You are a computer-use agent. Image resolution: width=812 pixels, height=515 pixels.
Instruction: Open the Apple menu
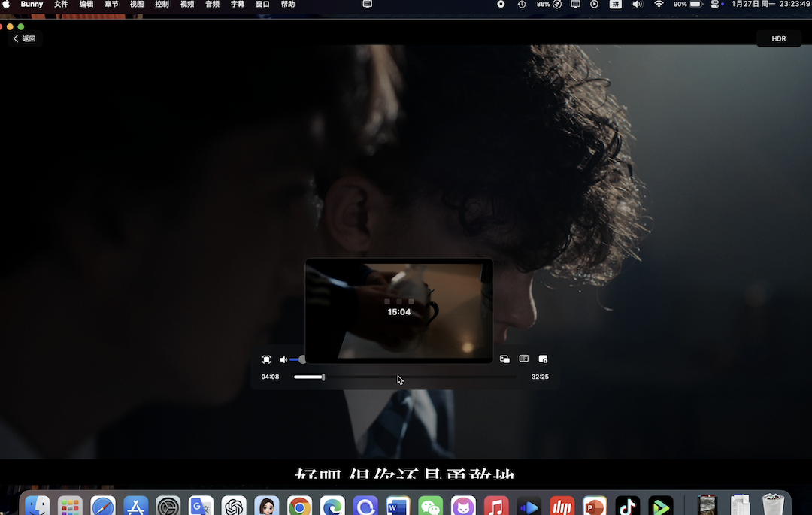6,5
